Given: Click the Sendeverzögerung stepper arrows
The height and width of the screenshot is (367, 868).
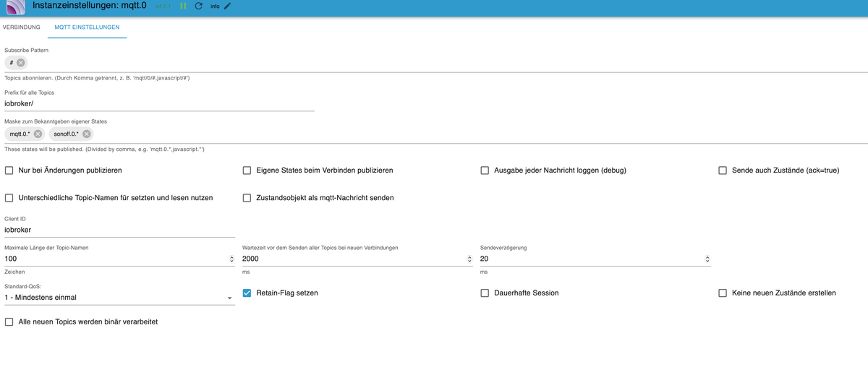Looking at the screenshot, I should point(707,259).
